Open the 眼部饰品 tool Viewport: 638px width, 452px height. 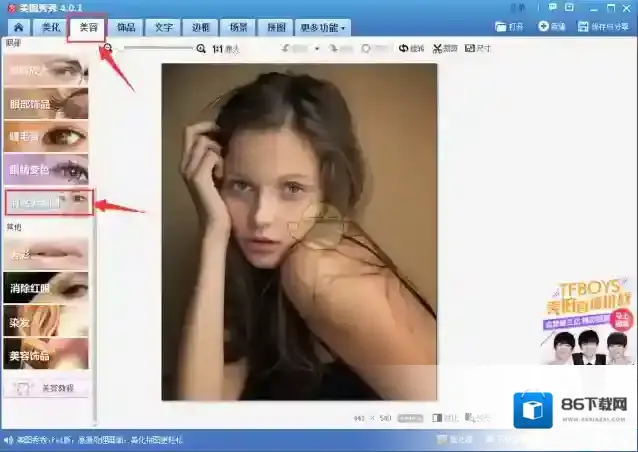[46, 104]
